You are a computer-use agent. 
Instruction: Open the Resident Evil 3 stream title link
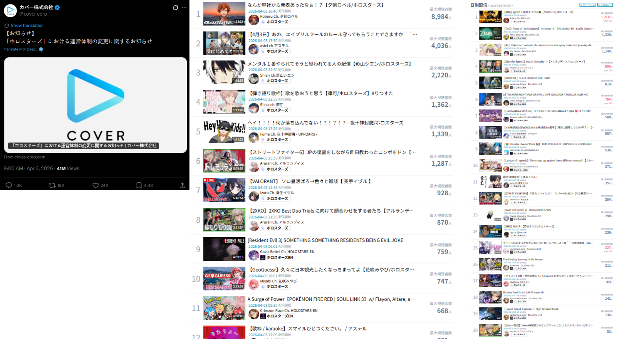325,240
